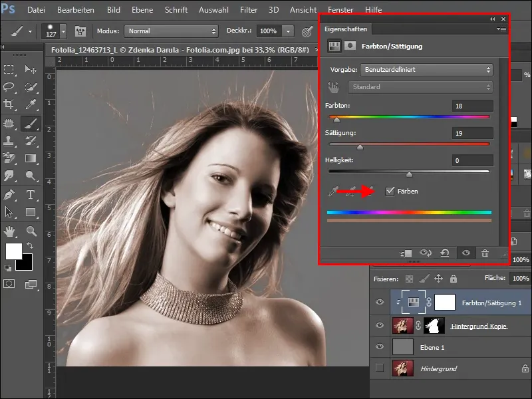This screenshot has width=532, height=399.
Task: Click the white foreground color swatch
Action: (13, 251)
